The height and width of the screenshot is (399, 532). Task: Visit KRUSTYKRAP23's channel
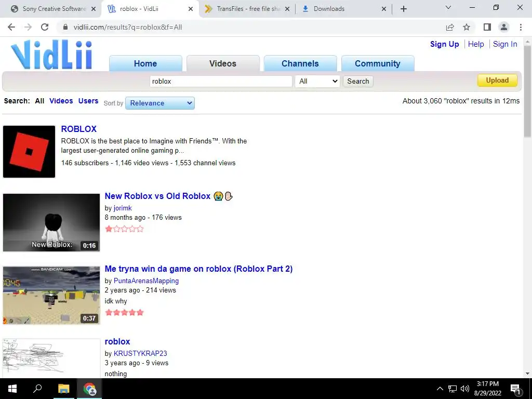[x=140, y=353]
